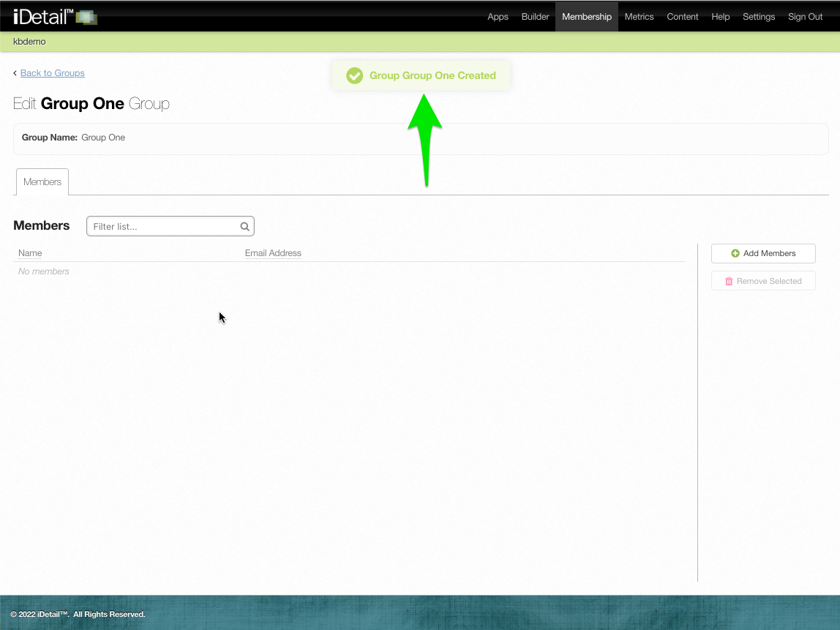This screenshot has width=840, height=630.
Task: Click Sign Out in top navigation
Action: pos(805,17)
